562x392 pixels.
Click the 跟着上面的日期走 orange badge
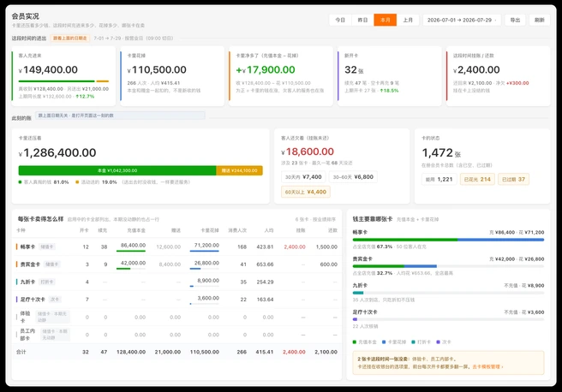click(x=70, y=38)
